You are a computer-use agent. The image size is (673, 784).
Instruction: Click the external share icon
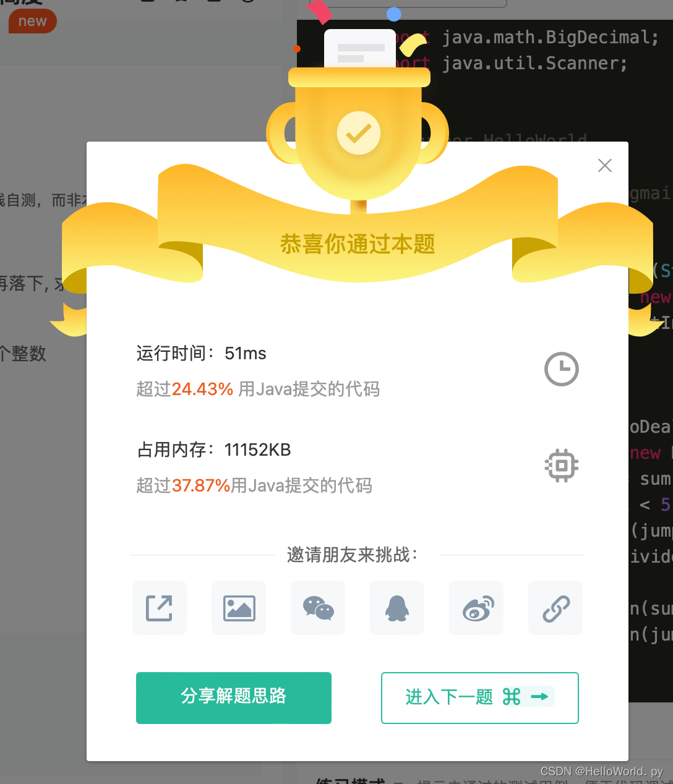[160, 608]
